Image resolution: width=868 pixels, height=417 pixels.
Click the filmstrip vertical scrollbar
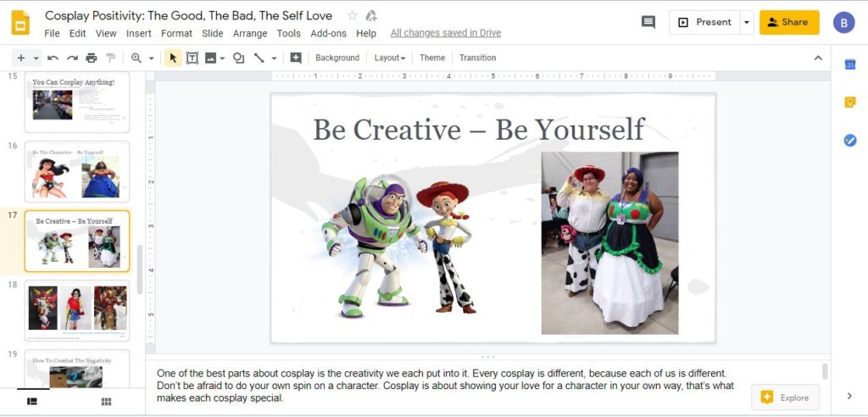[140, 270]
